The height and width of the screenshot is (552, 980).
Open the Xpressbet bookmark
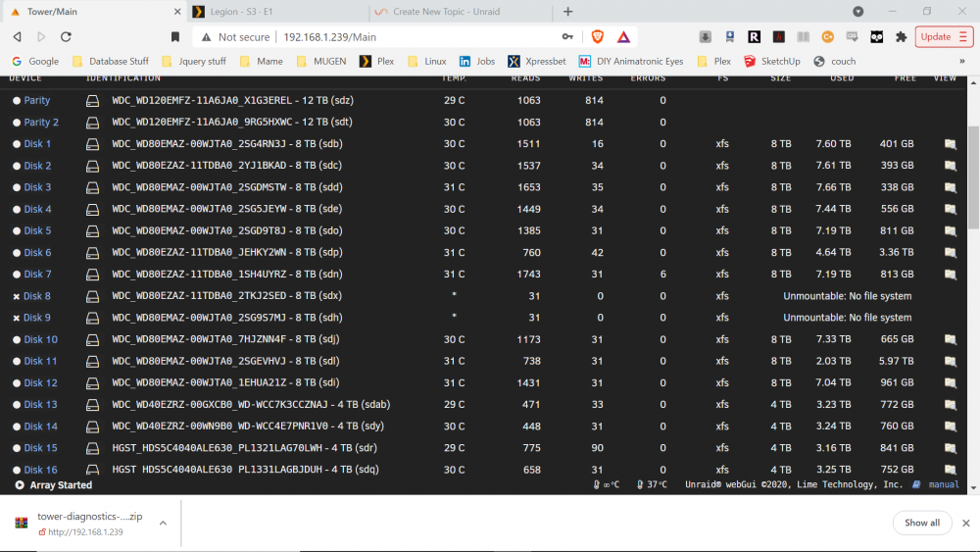point(537,61)
